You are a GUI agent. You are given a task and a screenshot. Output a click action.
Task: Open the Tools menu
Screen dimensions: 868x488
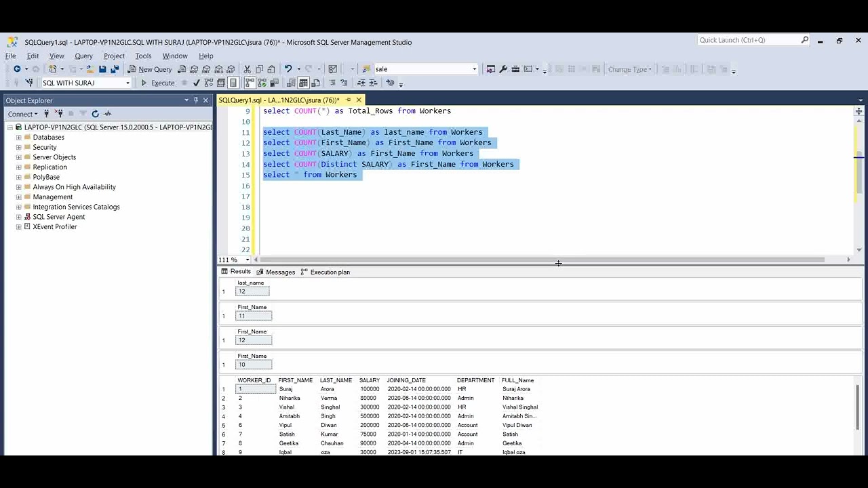tap(143, 56)
